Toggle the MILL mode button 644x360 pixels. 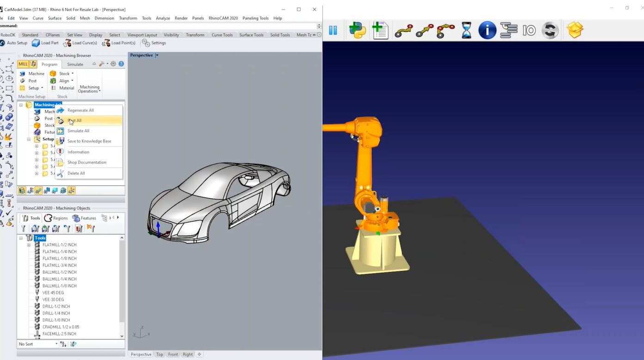[x=23, y=64]
